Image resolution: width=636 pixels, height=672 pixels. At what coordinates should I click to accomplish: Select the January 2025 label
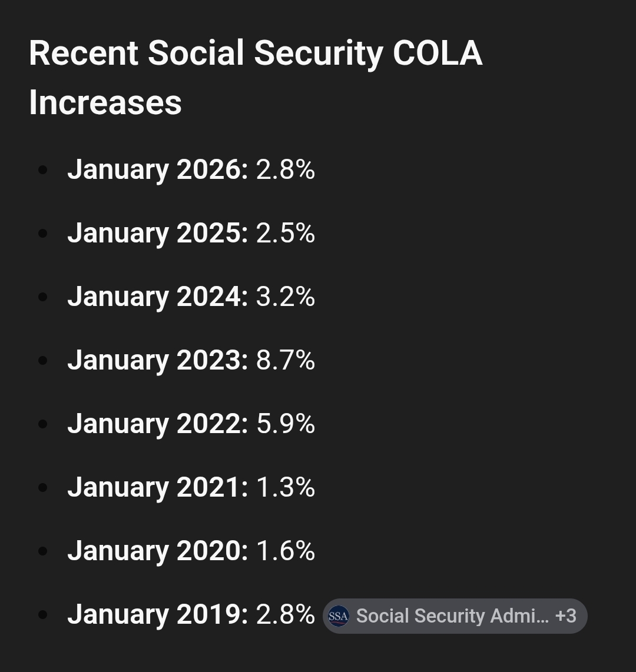point(157,233)
